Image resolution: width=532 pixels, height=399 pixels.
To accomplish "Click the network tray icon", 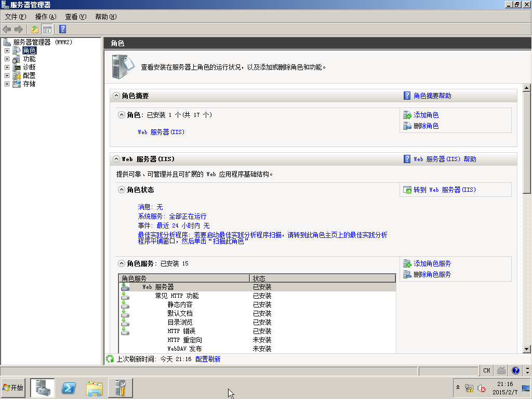I will click(469, 388).
